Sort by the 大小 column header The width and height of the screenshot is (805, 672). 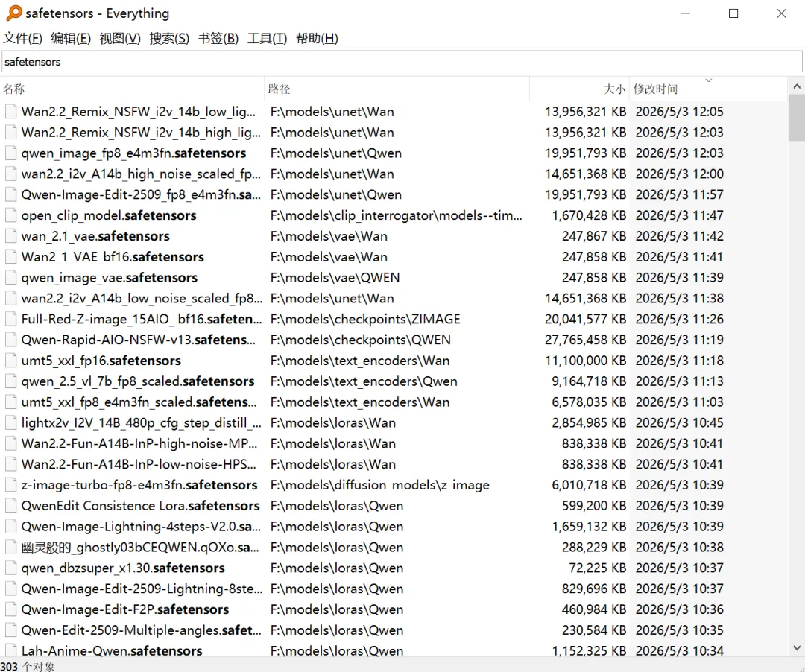click(579, 89)
